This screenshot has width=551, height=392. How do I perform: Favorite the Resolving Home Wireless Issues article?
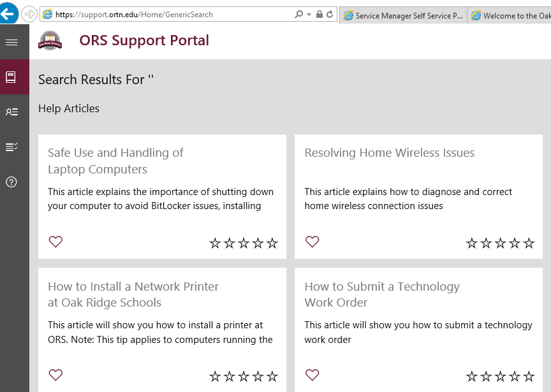click(x=312, y=242)
